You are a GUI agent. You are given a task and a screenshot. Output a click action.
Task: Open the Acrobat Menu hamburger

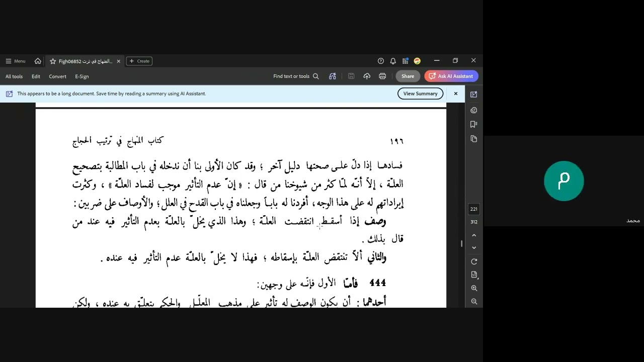click(x=15, y=61)
